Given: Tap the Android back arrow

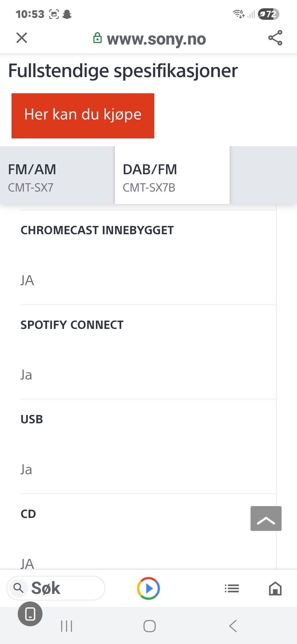Looking at the screenshot, I should coord(233,626).
